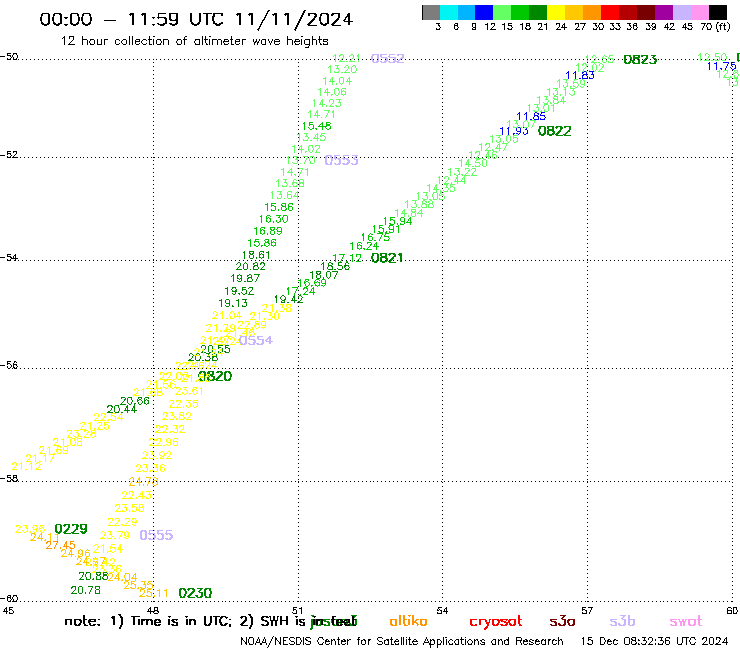Viewport: 740px width, 650px height.
Task: Click the swot satellite label
Action: point(686,621)
